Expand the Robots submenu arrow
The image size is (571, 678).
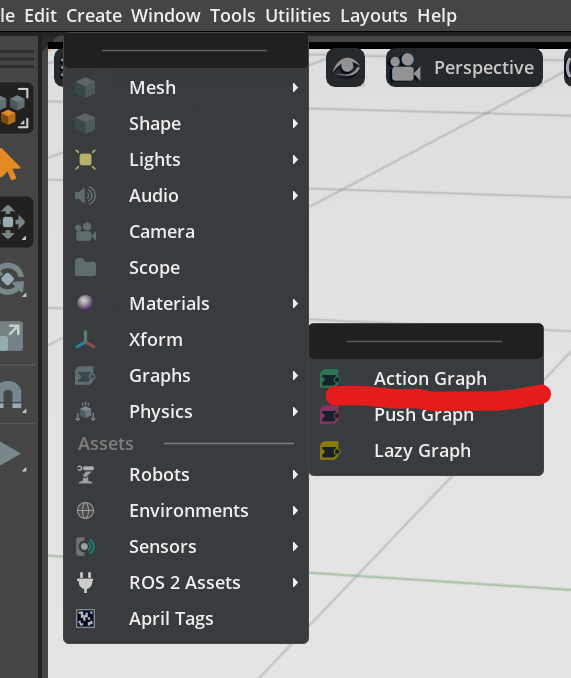(x=295, y=475)
